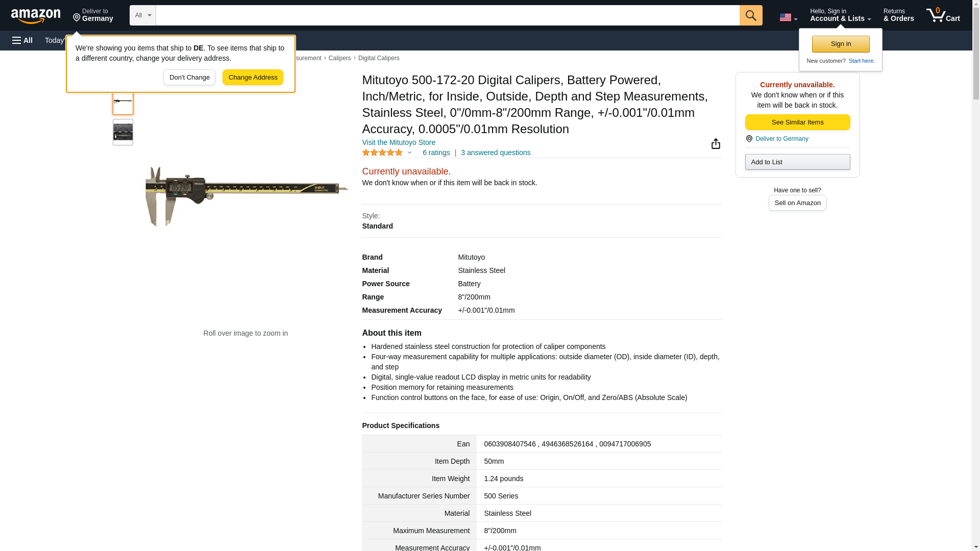
Task: Click the search magnifier button
Action: point(750,15)
